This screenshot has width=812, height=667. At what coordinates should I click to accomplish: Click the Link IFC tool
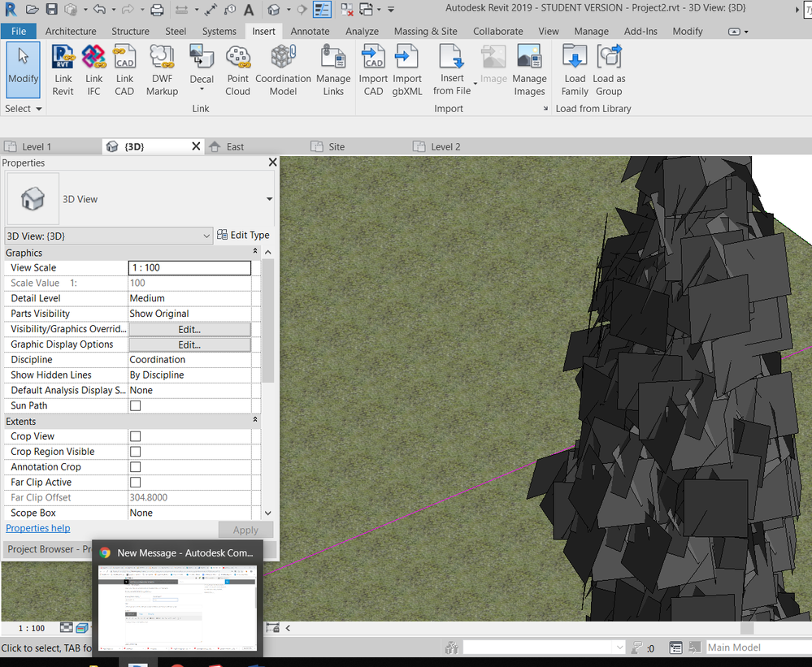pyautogui.click(x=93, y=70)
